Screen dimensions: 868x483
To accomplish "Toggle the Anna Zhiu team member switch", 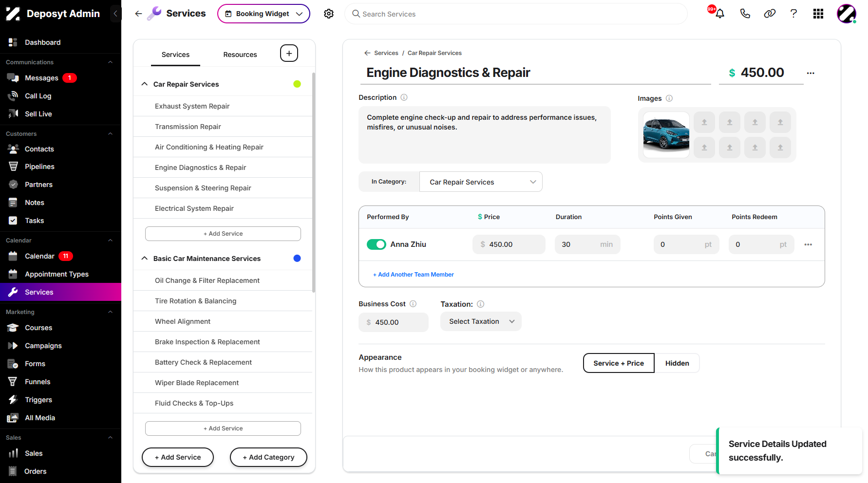I will click(377, 244).
